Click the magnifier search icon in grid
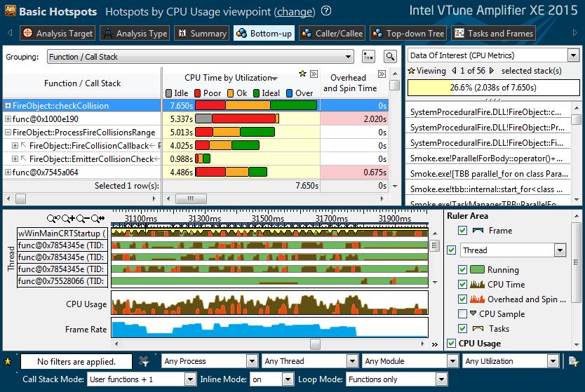 click(x=390, y=57)
